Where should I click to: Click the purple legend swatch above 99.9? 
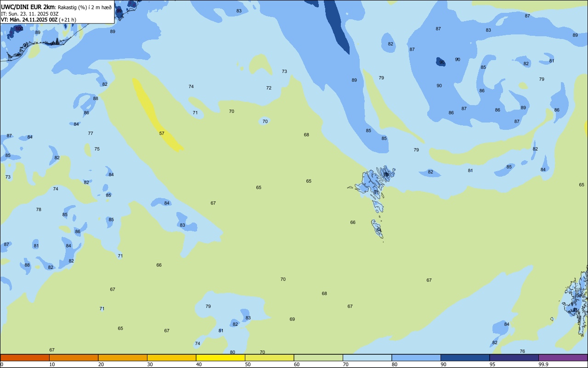[x=563, y=357]
